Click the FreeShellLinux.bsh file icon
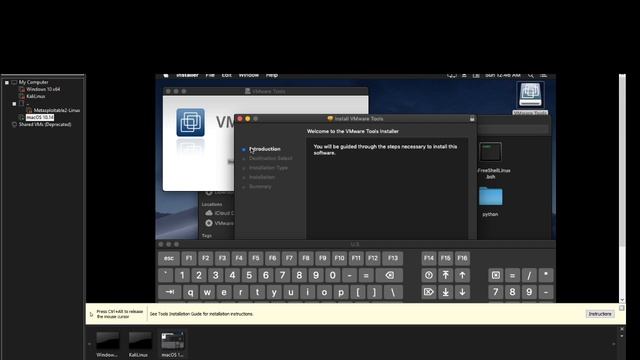The height and width of the screenshot is (360, 640). (490, 152)
